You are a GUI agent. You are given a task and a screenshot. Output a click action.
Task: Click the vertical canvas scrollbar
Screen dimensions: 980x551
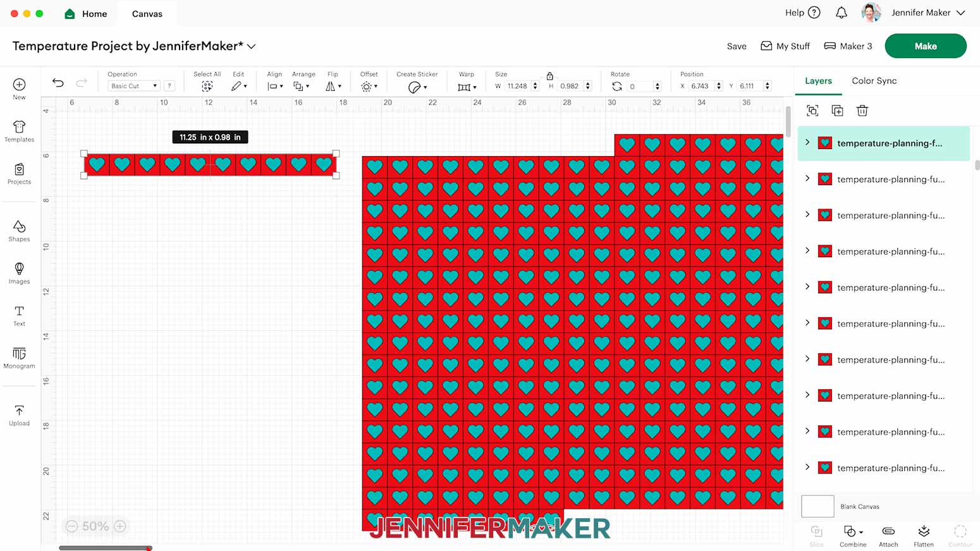[x=788, y=121]
